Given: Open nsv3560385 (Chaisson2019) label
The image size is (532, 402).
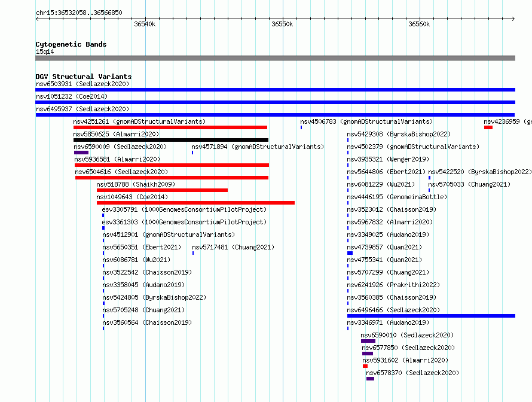Looking at the screenshot, I should (x=392, y=297).
